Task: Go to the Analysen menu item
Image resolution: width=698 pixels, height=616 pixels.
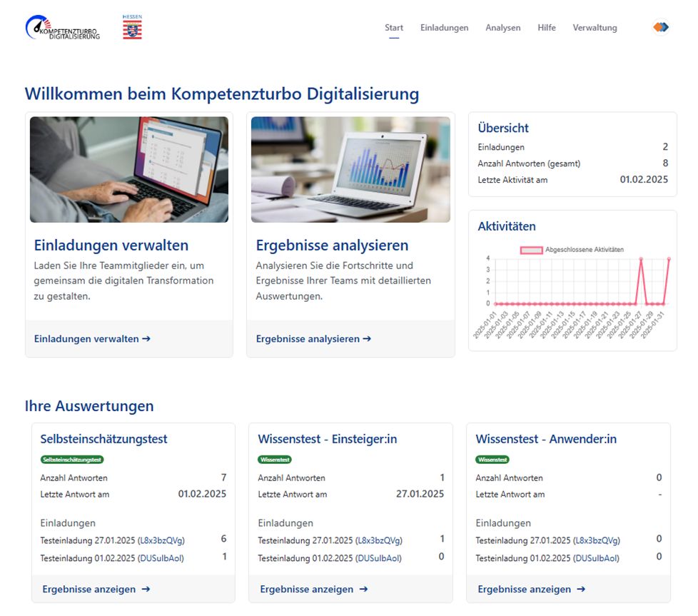Action: click(502, 28)
